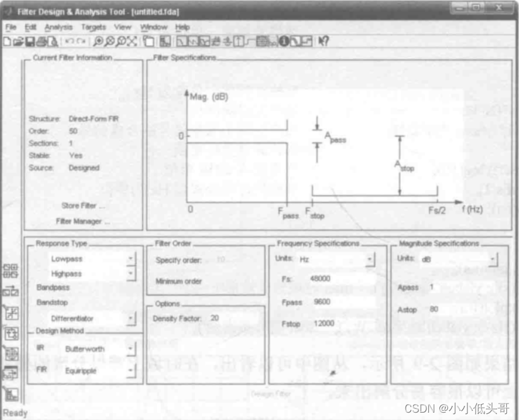519x420 pixels.
Task: Show the Pole/Zero Plot icon
Action: point(262,42)
